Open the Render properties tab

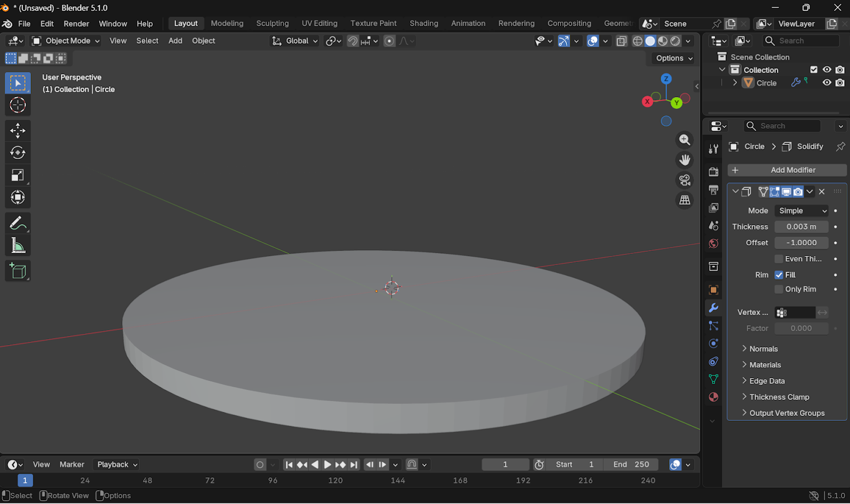(x=713, y=172)
